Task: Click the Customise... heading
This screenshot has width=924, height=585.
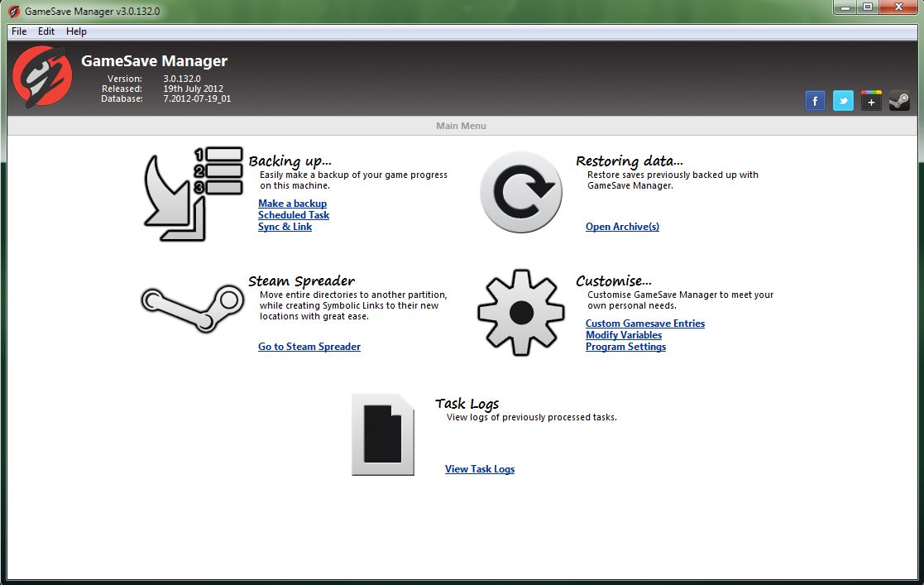Action: coord(614,281)
